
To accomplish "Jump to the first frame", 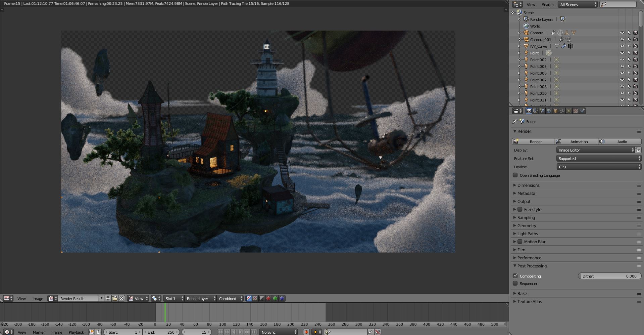I will coord(220,332).
